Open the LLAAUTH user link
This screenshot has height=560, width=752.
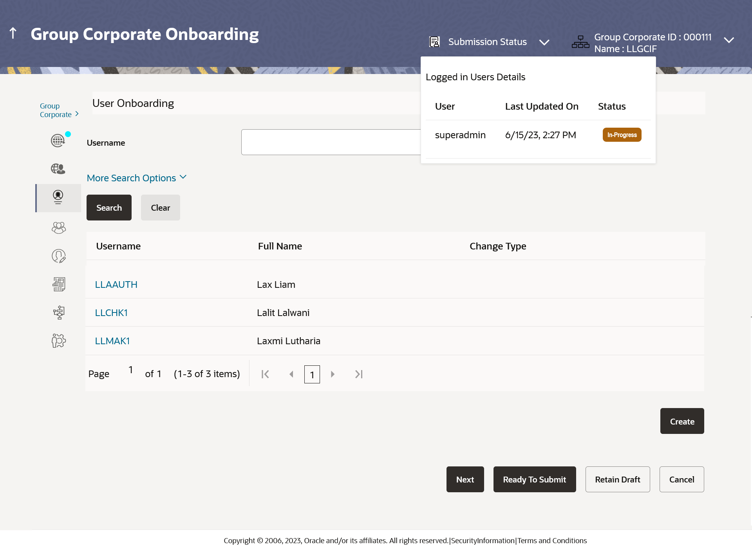point(116,285)
